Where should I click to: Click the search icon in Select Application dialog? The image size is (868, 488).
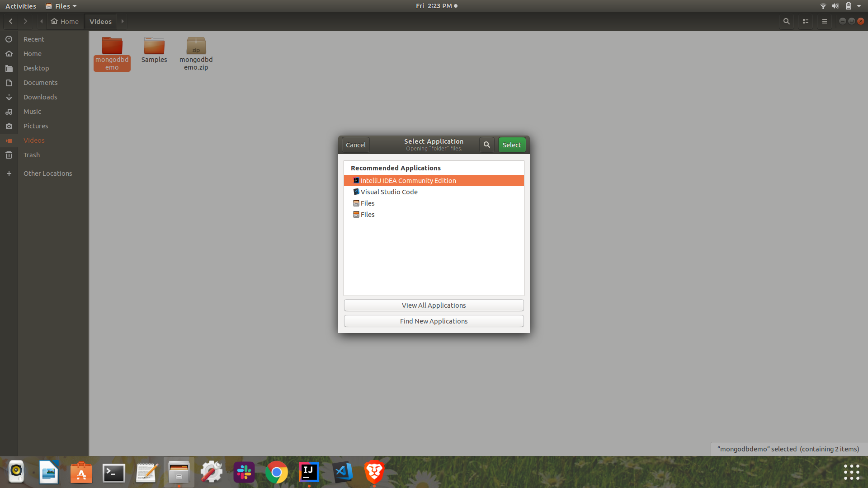tap(486, 145)
